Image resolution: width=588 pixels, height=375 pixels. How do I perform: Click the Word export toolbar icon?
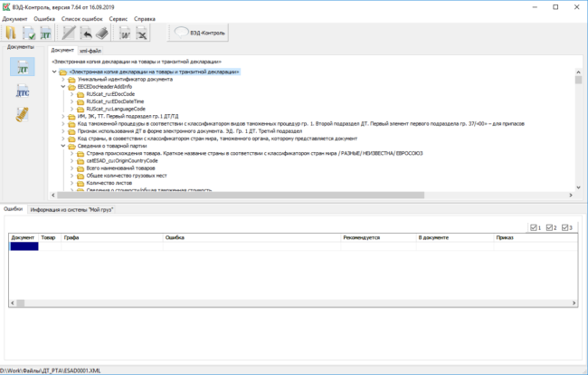click(125, 33)
